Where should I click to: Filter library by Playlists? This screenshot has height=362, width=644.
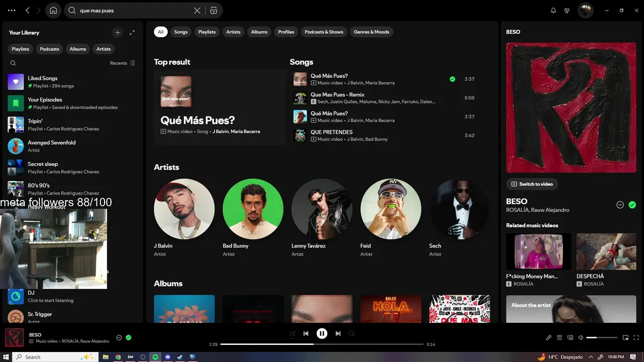21,49
